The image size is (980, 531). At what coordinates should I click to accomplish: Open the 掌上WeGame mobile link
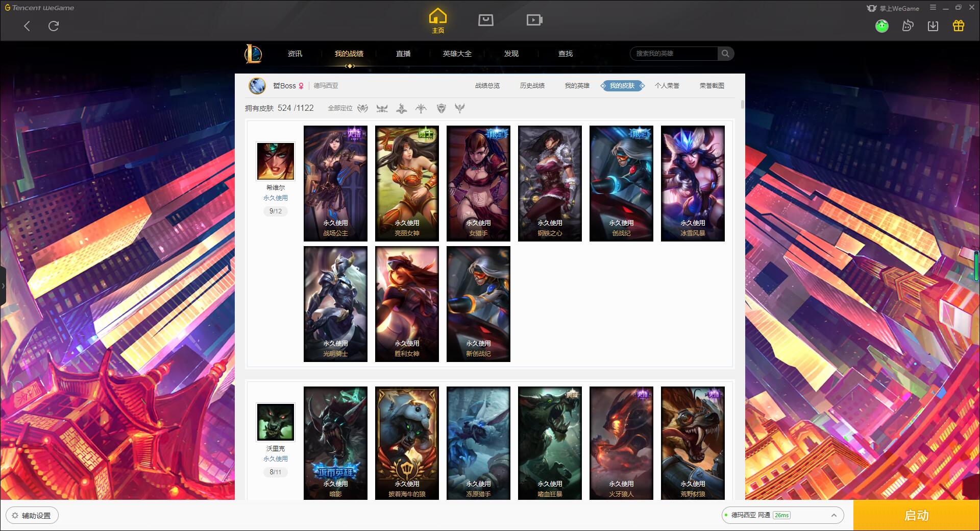point(893,8)
